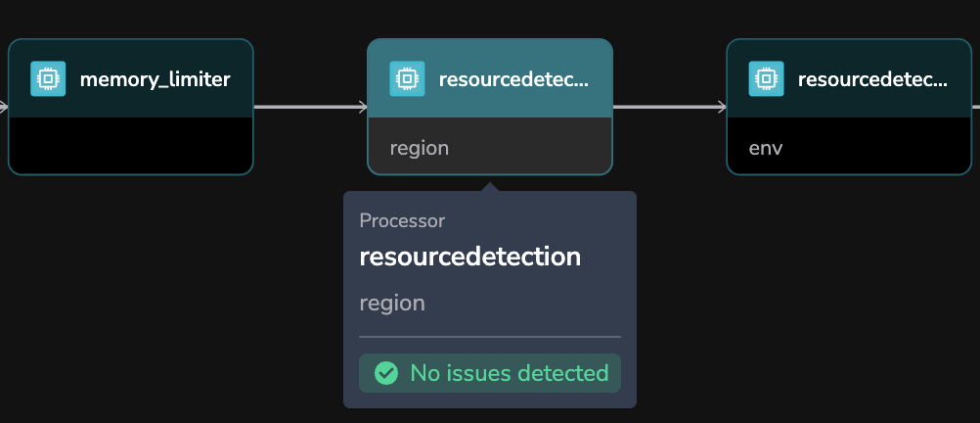This screenshot has width=980, height=423.
Task: Click the region subtitle in the highlighted node
Action: [419, 148]
